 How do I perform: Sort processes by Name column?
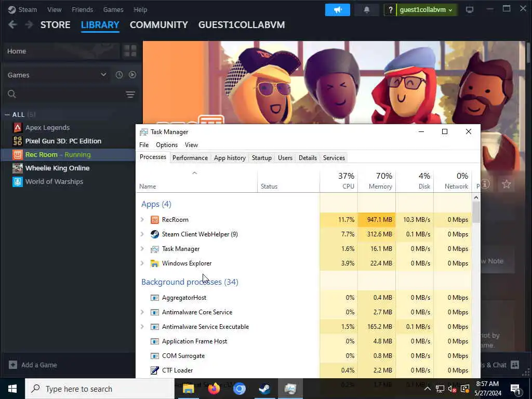pyautogui.click(x=197, y=180)
